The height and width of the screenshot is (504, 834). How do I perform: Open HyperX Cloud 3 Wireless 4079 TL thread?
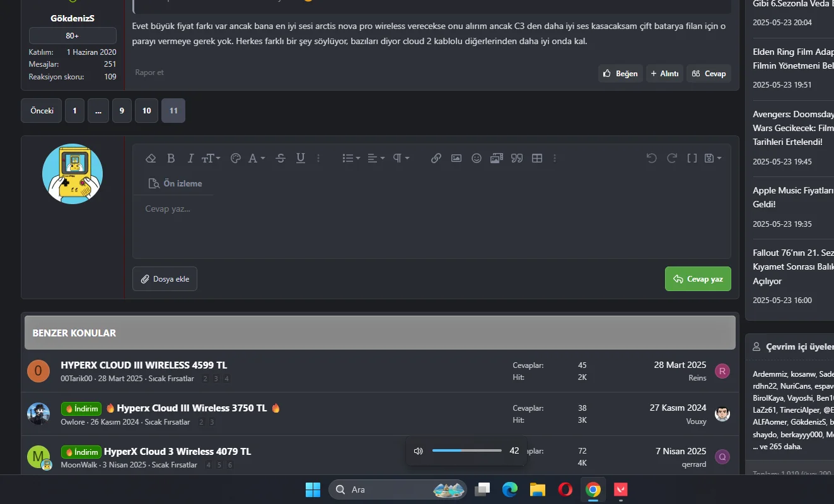tap(177, 451)
